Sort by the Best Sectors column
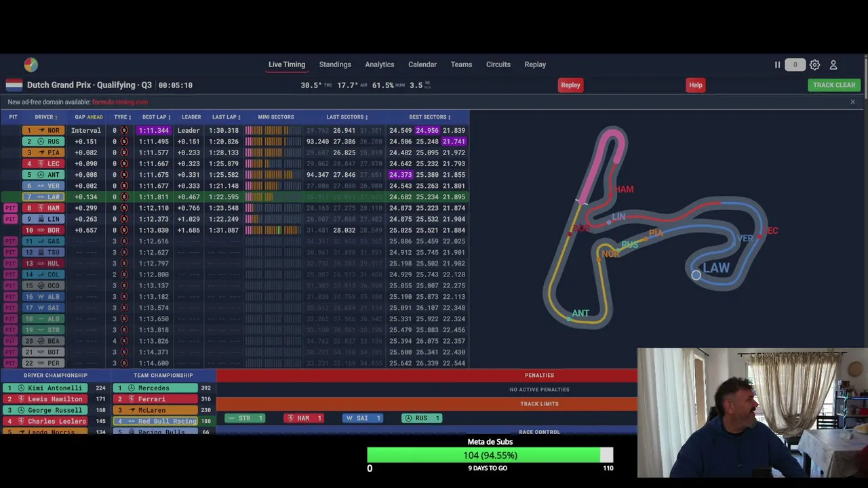 430,117
